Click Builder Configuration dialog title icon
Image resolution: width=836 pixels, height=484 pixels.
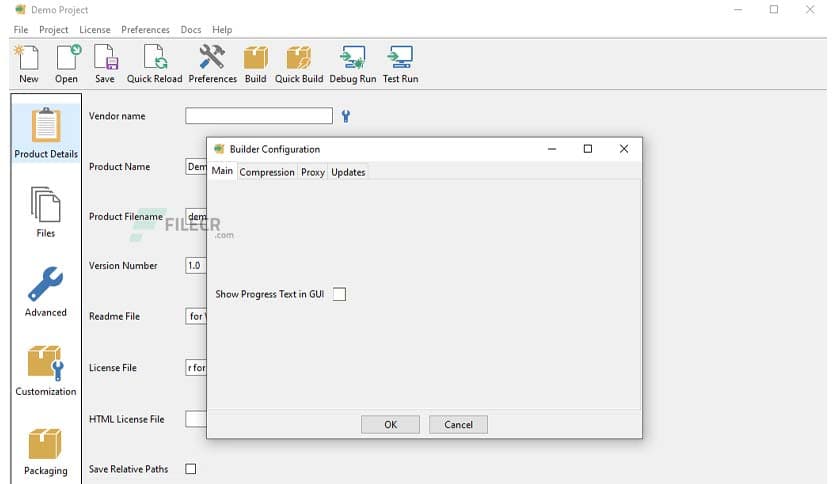click(x=219, y=149)
